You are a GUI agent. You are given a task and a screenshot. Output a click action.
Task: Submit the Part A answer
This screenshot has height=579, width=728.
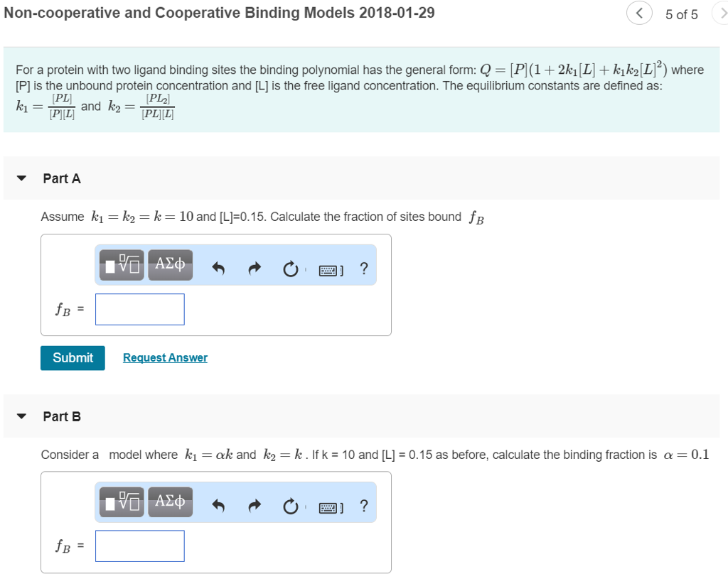coord(73,357)
